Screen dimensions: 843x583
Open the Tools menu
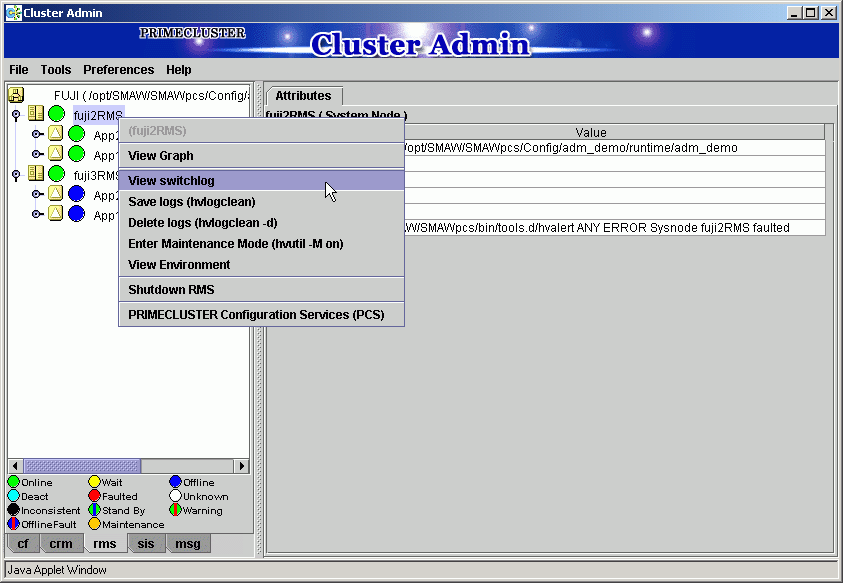coord(56,70)
